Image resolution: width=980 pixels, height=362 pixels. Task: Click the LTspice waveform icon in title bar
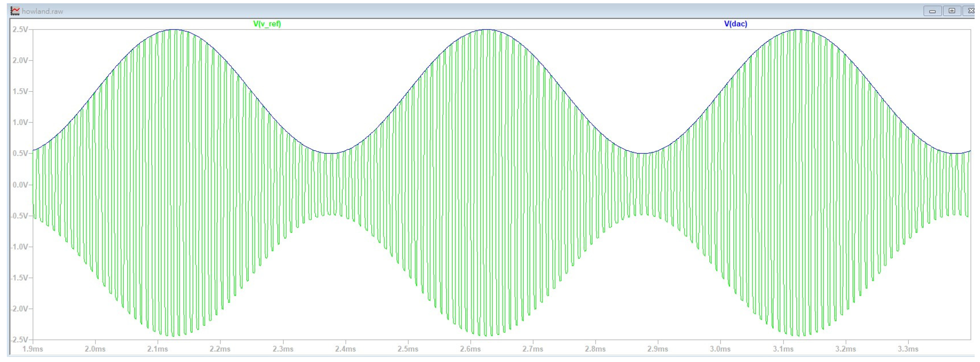coord(15,11)
